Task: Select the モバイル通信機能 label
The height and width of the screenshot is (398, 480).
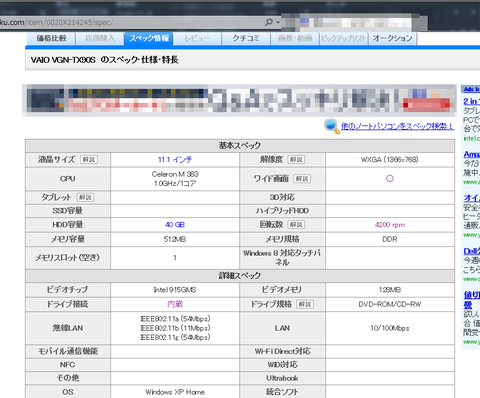Action: 68,351
